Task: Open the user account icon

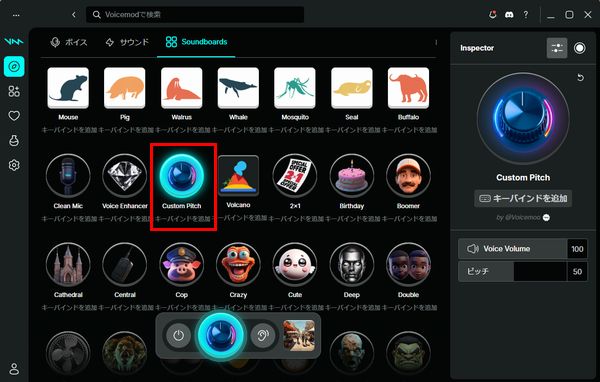Action: click(x=14, y=369)
